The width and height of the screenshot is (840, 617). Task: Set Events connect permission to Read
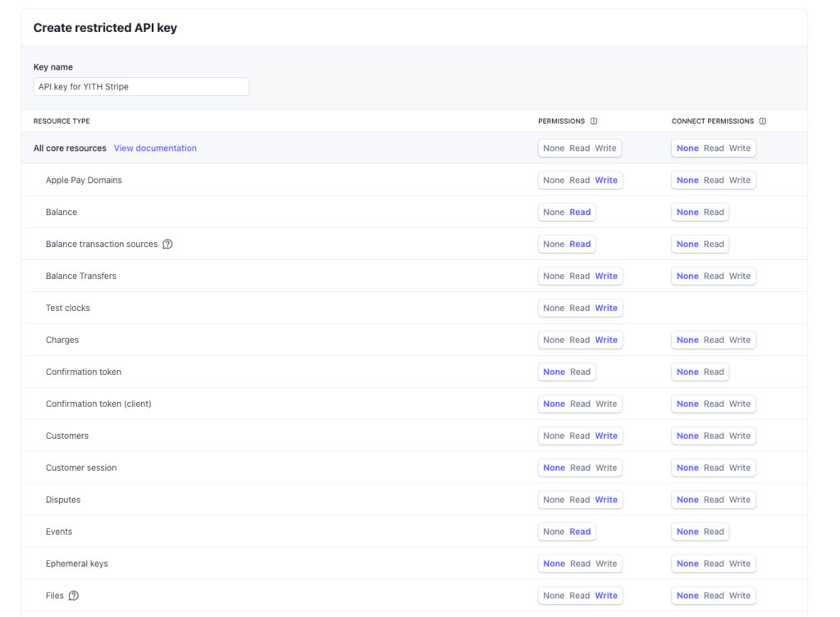(x=714, y=532)
